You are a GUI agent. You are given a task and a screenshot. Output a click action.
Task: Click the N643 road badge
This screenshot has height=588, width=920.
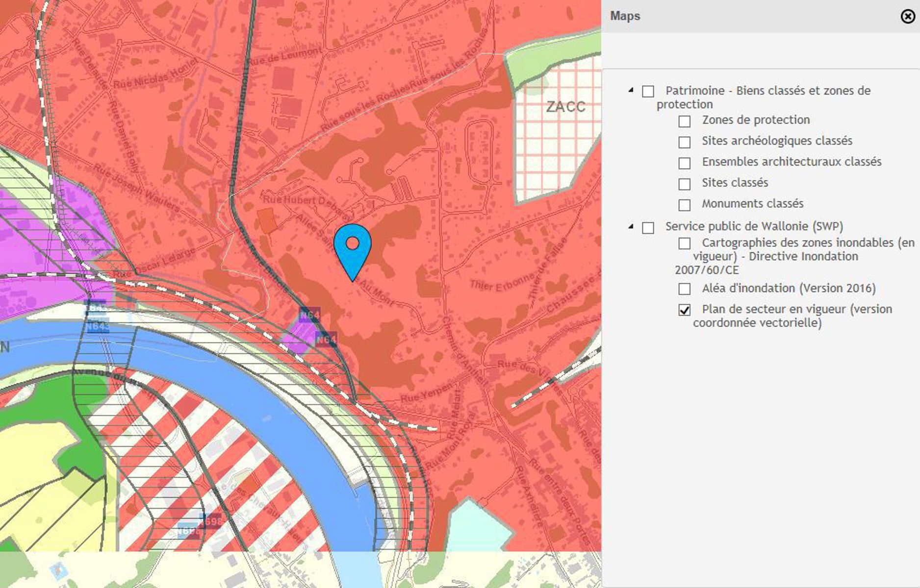pyautogui.click(x=98, y=327)
